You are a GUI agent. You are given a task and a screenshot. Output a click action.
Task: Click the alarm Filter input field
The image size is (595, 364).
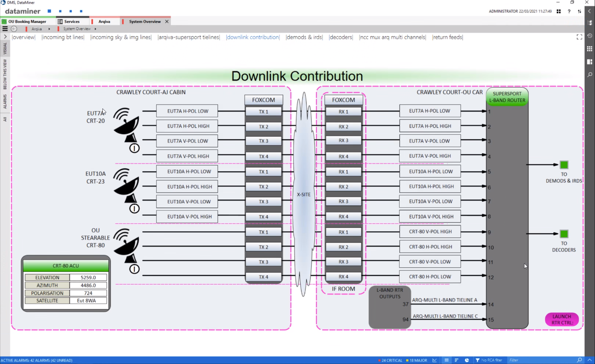541,360
